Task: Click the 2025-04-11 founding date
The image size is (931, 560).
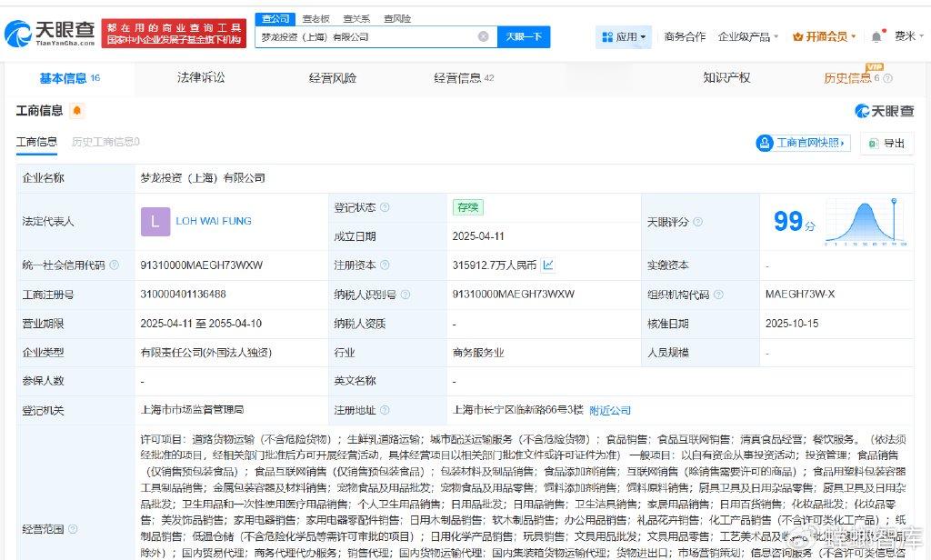Action: [478, 236]
